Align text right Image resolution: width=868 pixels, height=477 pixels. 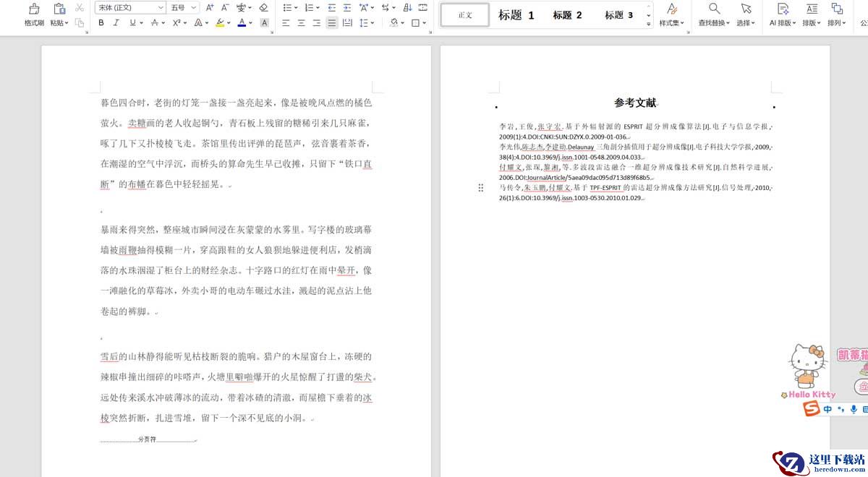pyautogui.click(x=316, y=22)
